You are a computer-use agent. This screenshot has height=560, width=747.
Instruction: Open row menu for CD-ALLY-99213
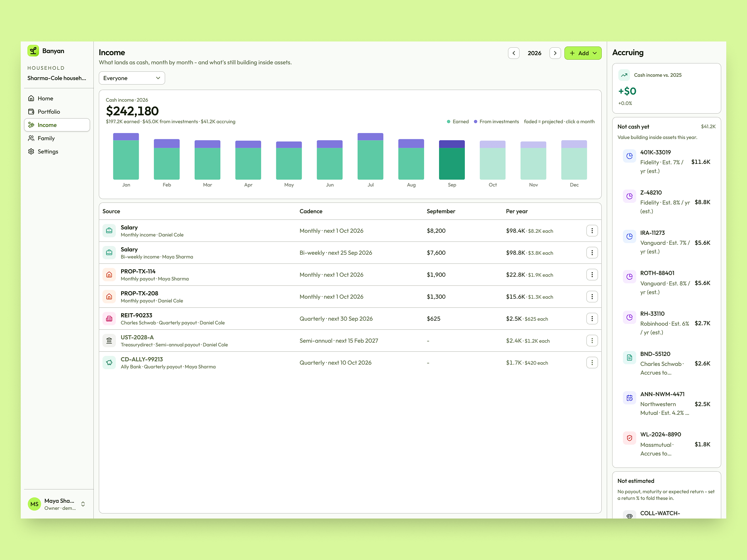coord(592,363)
